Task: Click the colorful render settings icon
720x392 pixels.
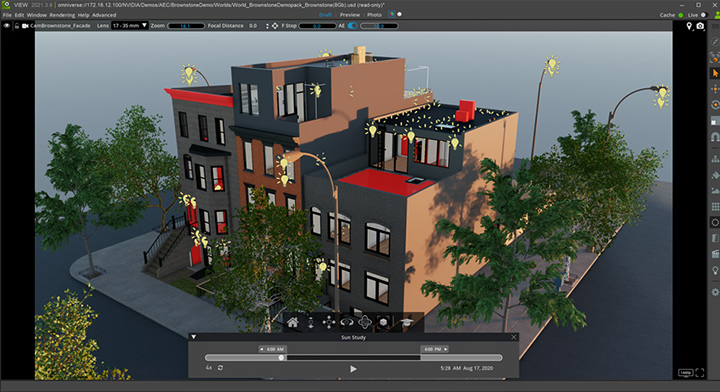Action: click(392, 15)
